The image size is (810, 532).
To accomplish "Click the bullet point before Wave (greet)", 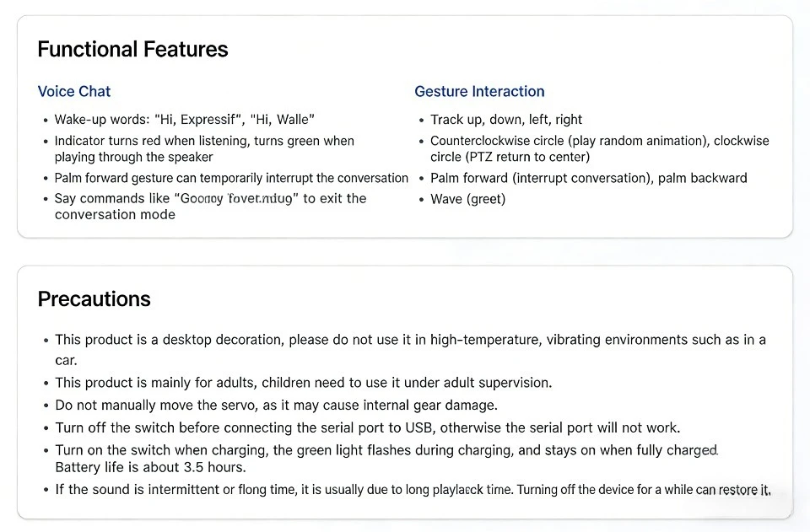I will coord(422,200).
